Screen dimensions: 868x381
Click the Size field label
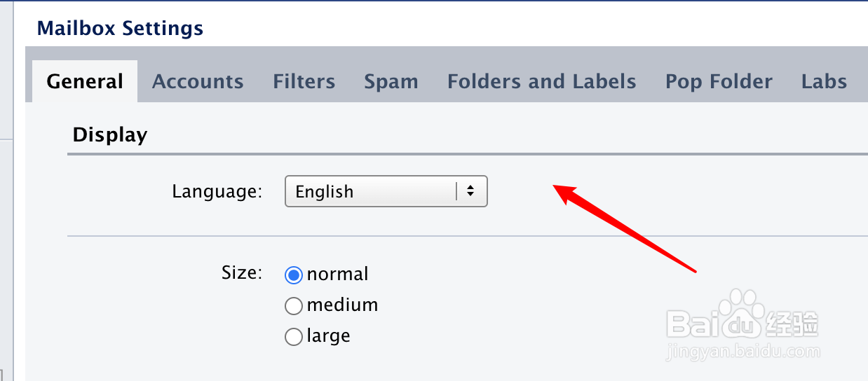241,272
